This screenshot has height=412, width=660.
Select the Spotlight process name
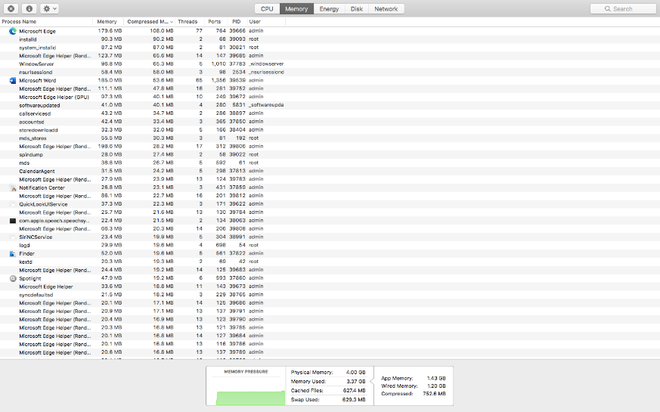30,278
